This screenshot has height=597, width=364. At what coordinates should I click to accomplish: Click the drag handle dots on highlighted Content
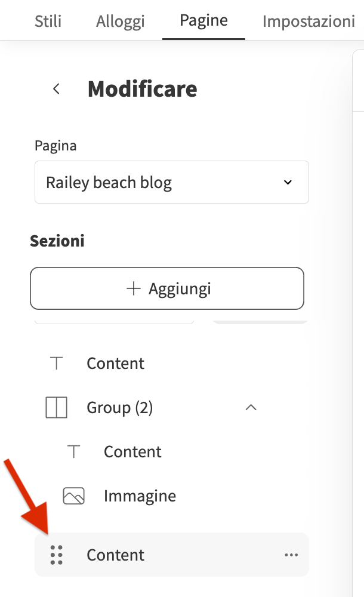point(56,555)
